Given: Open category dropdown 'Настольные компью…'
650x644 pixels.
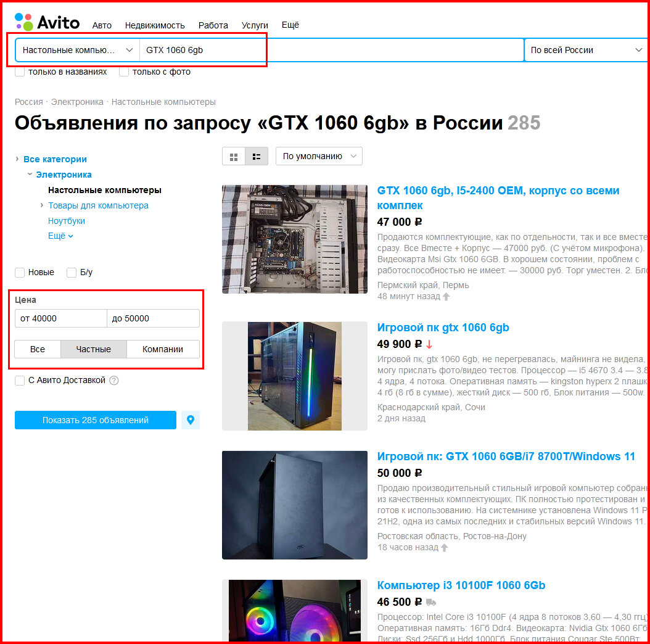Looking at the screenshot, I should (78, 50).
